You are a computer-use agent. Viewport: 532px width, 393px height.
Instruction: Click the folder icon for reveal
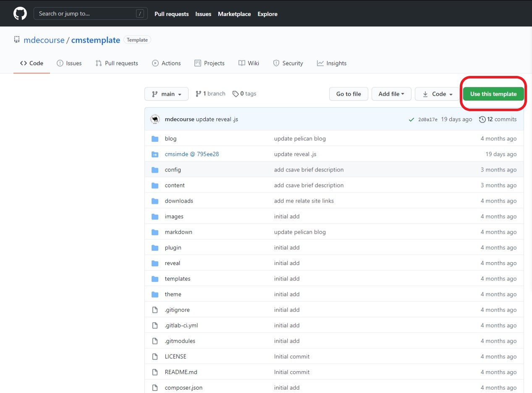tap(155, 263)
